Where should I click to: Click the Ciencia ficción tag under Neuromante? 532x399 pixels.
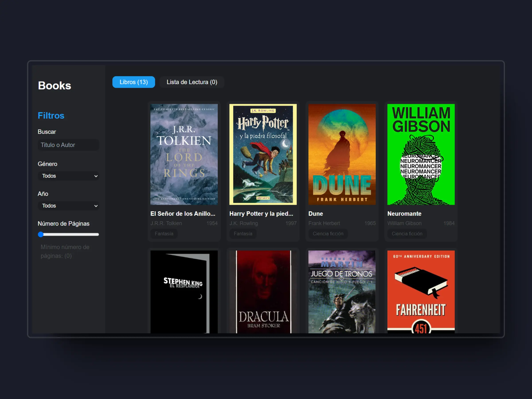click(x=407, y=234)
